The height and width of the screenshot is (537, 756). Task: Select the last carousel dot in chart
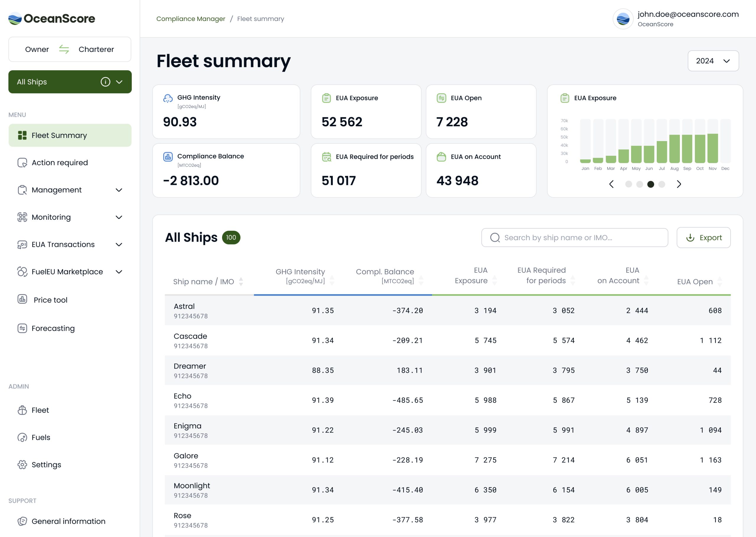[661, 184]
